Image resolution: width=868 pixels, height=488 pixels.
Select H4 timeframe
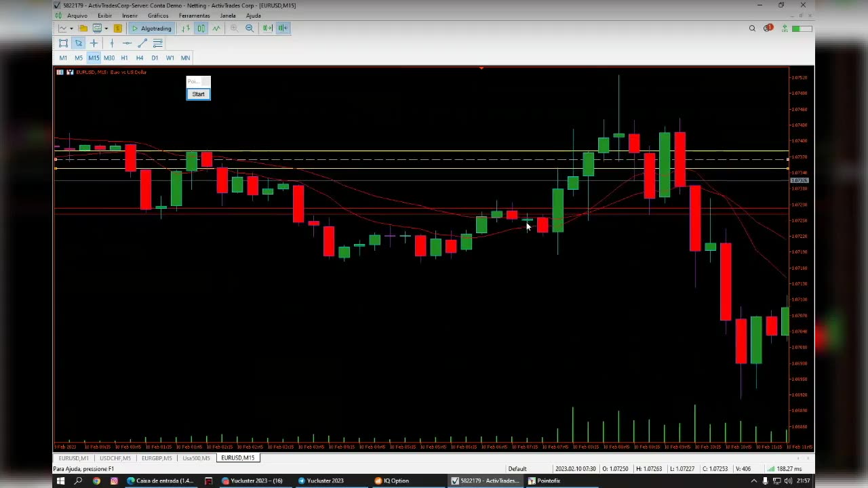click(x=140, y=58)
